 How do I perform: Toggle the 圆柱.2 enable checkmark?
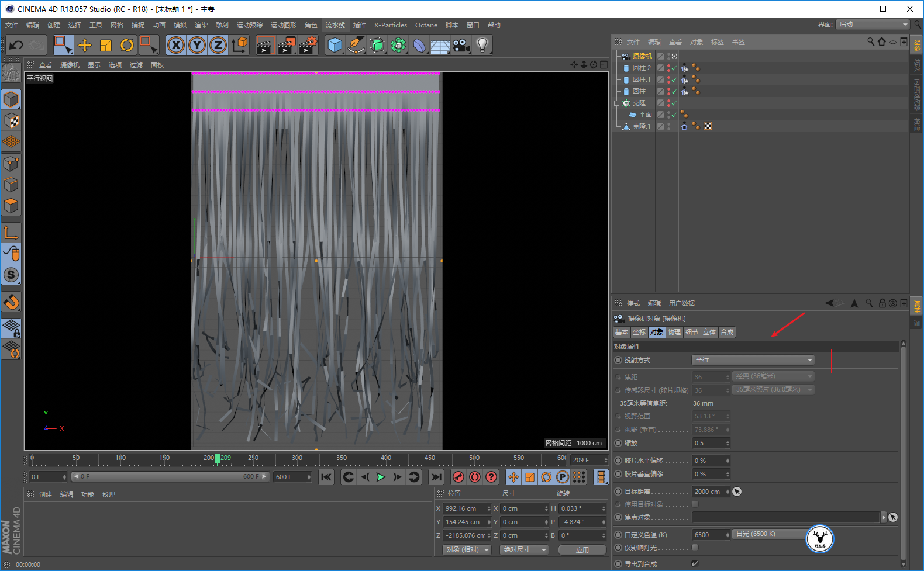pos(674,68)
